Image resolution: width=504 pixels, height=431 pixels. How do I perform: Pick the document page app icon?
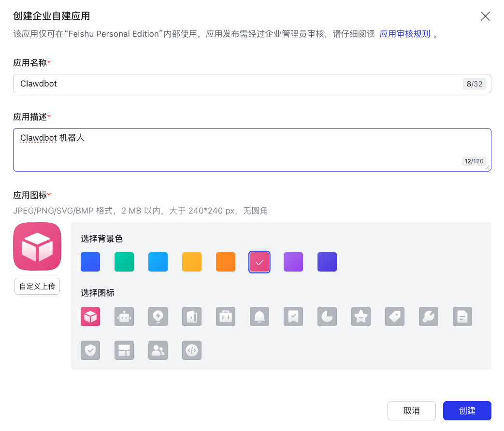point(462,316)
